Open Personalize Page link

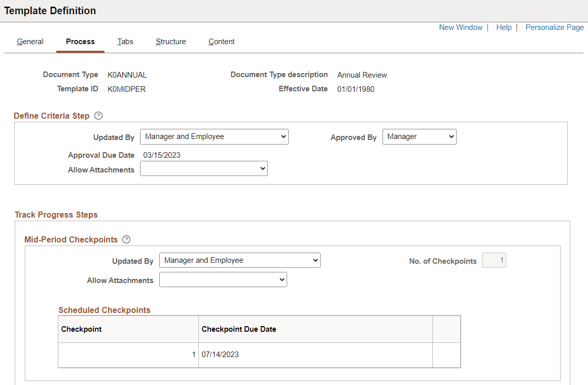[555, 27]
